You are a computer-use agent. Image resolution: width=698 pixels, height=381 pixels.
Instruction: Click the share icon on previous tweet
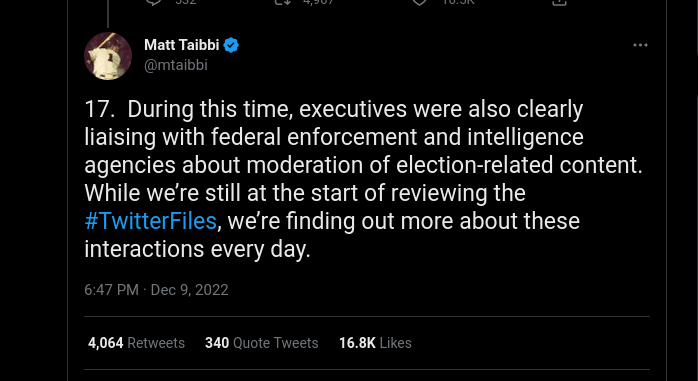click(560, 2)
